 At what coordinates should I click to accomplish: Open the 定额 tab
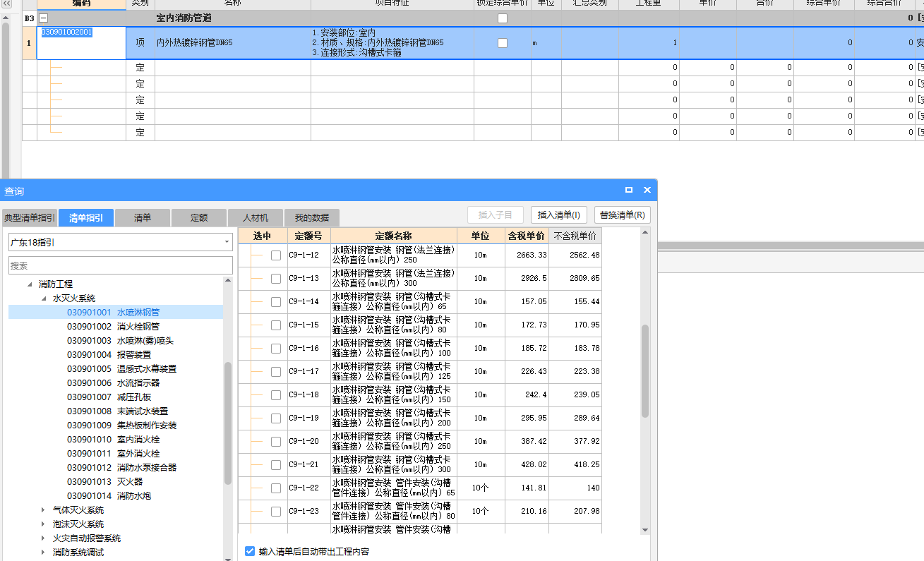199,218
